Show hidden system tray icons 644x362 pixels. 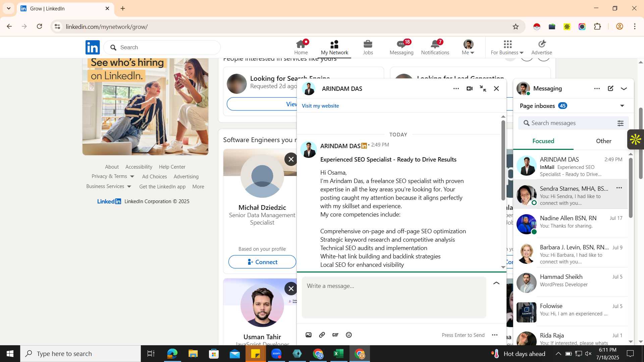[x=558, y=354]
